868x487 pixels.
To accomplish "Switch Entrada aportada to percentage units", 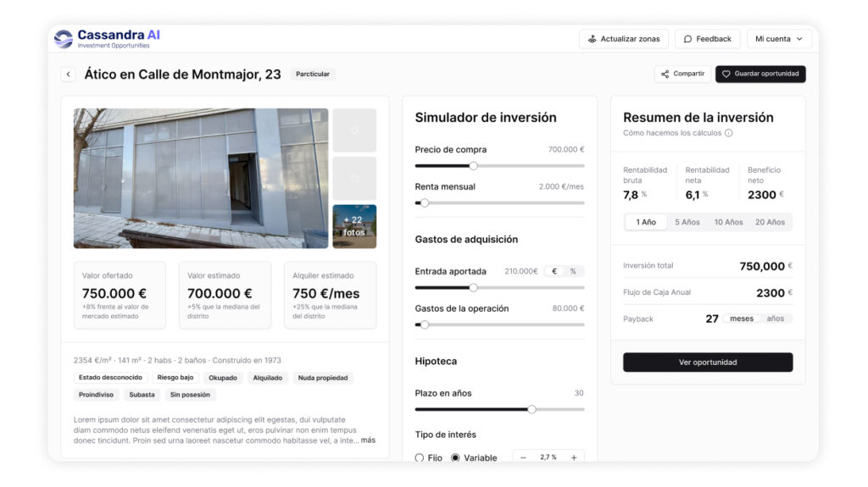I will coord(573,271).
